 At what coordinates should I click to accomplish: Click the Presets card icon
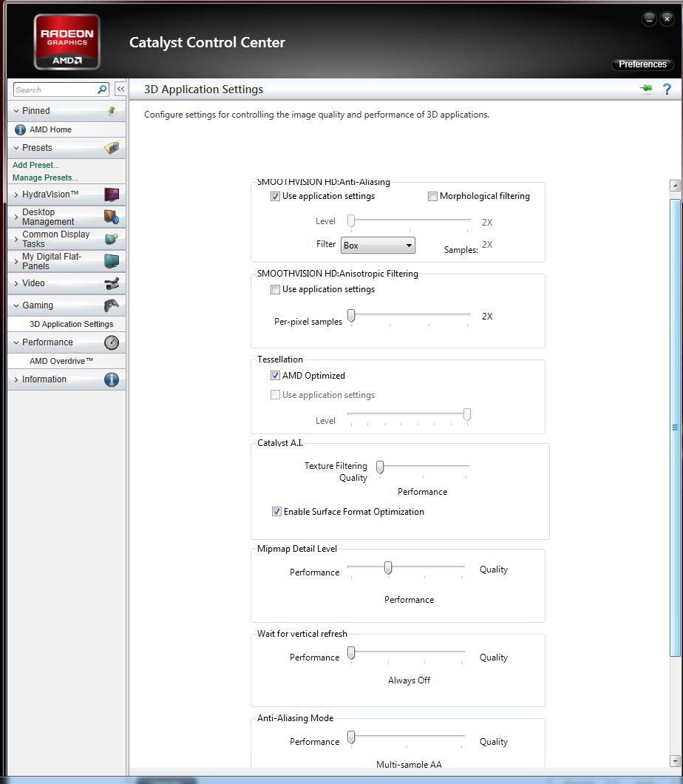(x=112, y=148)
